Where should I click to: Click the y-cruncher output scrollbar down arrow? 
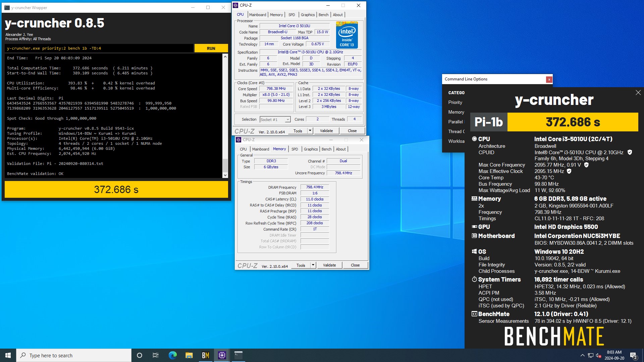point(225,175)
